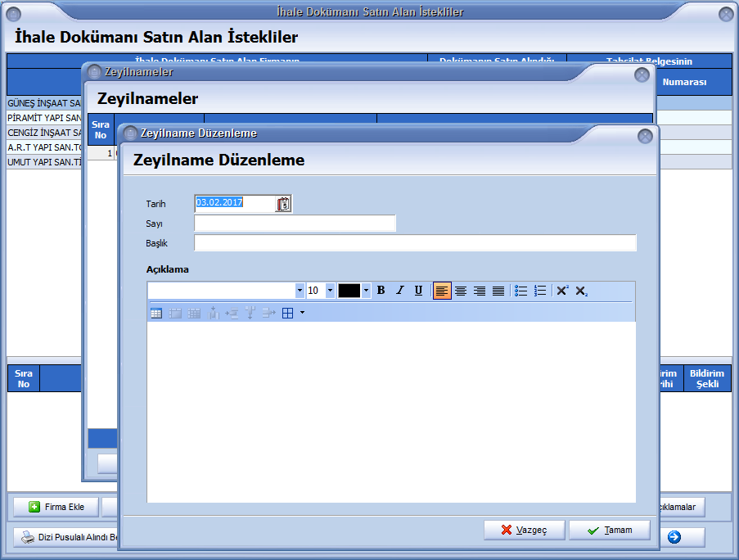The height and width of the screenshot is (560, 739).
Task: Confirm with the Tamam button
Action: 610,530
